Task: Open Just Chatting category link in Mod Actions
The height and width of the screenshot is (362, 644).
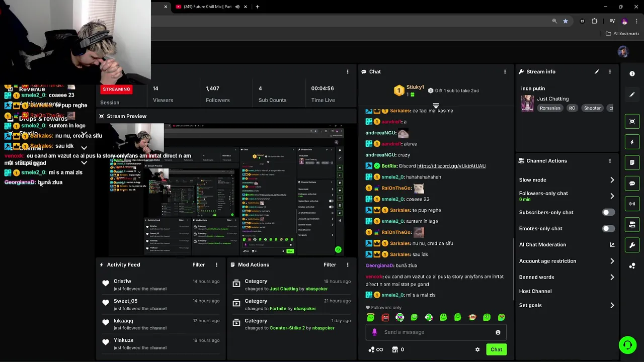Action: click(284, 289)
